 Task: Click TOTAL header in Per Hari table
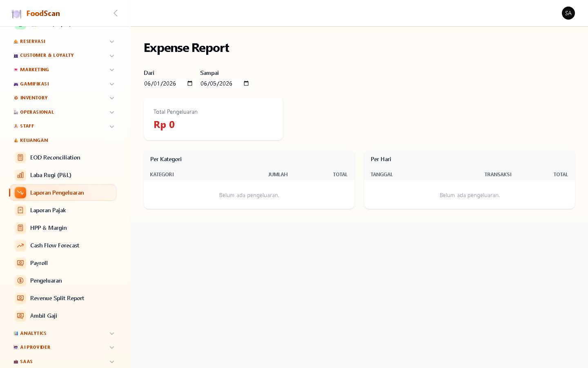pyautogui.click(x=561, y=175)
